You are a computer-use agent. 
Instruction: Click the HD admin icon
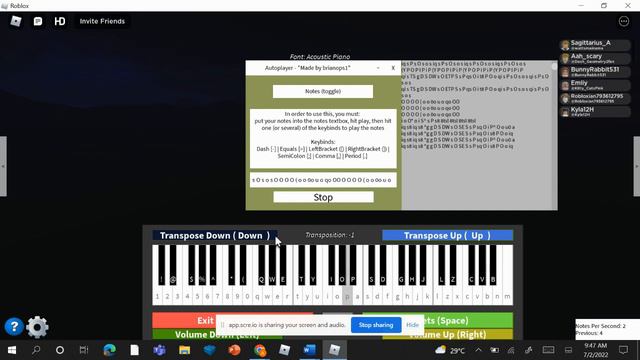pyautogui.click(x=60, y=21)
